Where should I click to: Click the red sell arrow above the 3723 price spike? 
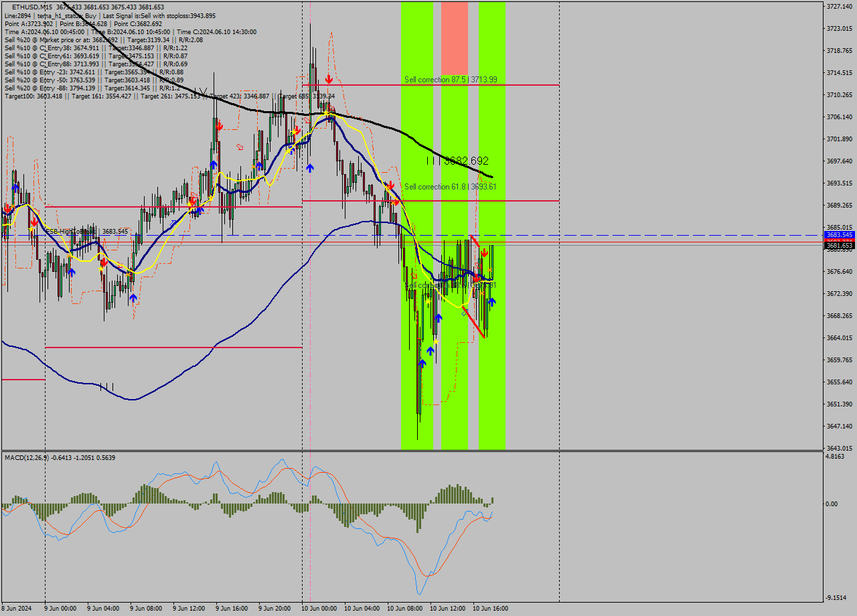click(329, 79)
